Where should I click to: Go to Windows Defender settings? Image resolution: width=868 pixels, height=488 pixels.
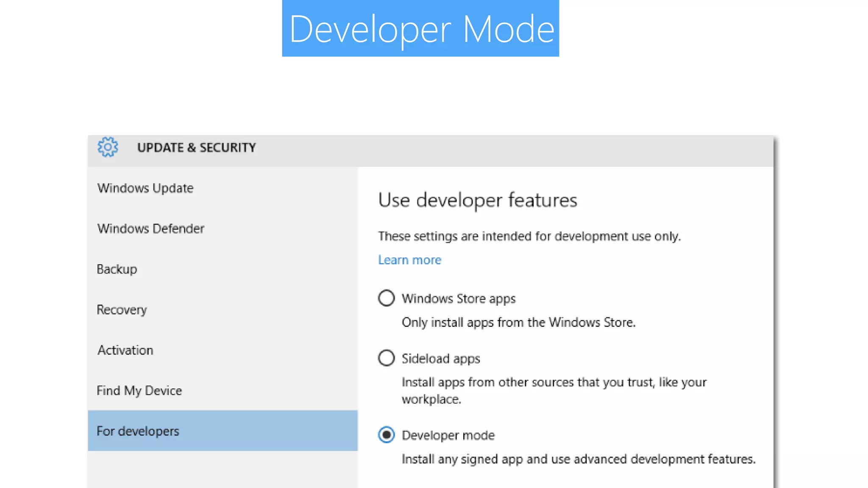(150, 229)
